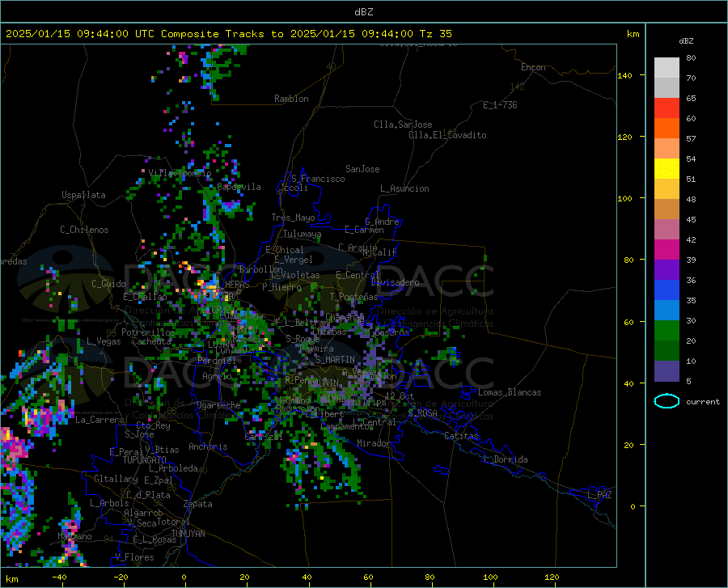Screen dimensions: 728x588
Task: Click the S_Francisco map label
Action: coord(318,179)
